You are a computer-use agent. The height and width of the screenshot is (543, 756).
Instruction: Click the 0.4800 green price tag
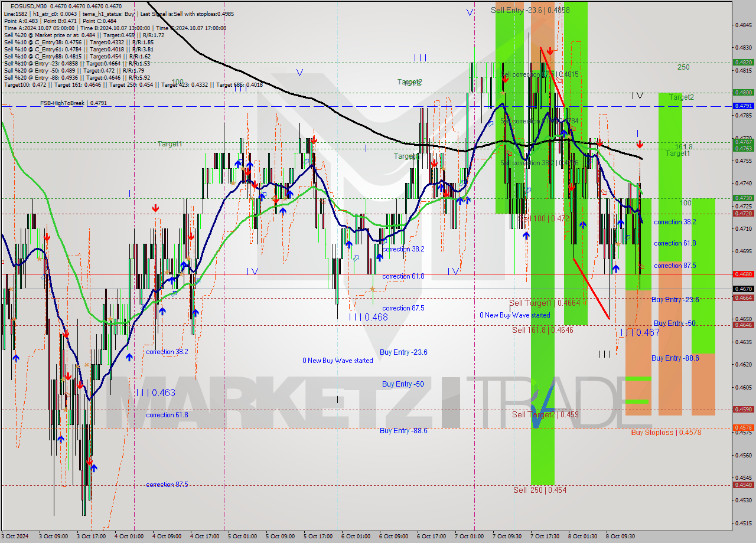[743, 92]
